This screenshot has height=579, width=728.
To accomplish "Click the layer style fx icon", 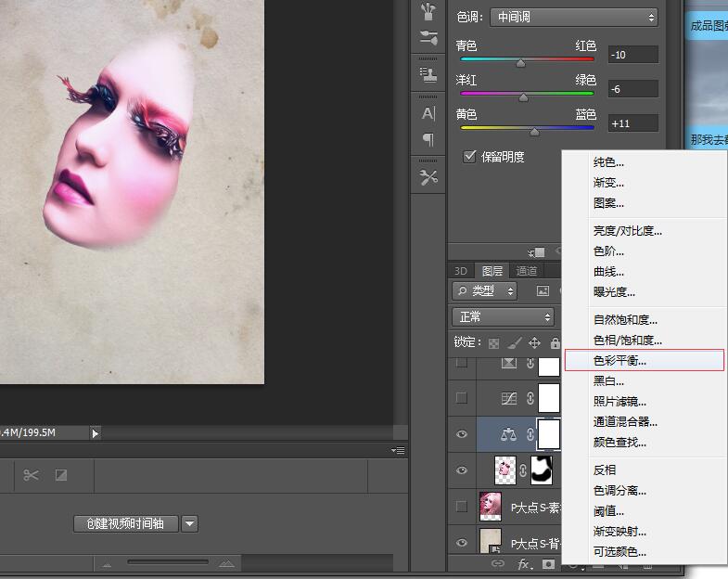I will click(x=524, y=564).
